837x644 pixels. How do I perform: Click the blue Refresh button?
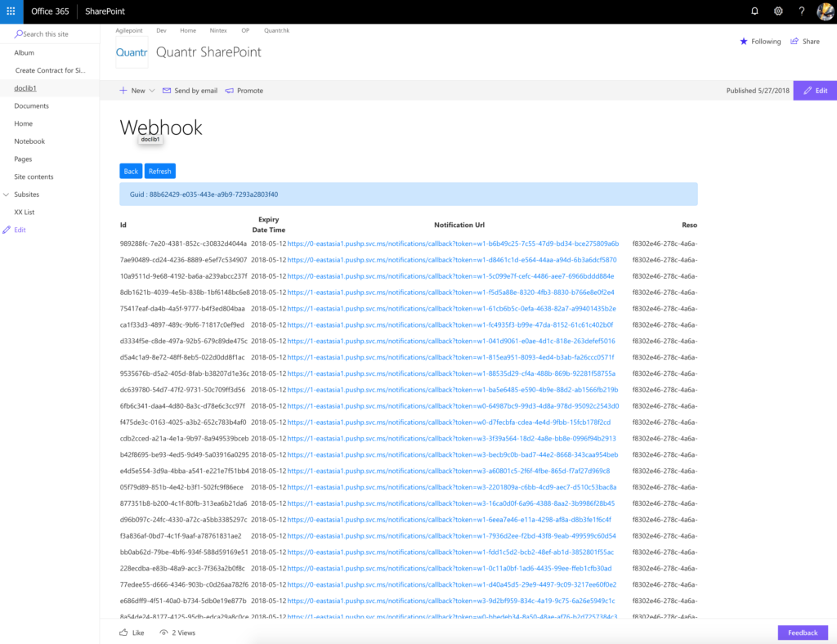pyautogui.click(x=159, y=172)
